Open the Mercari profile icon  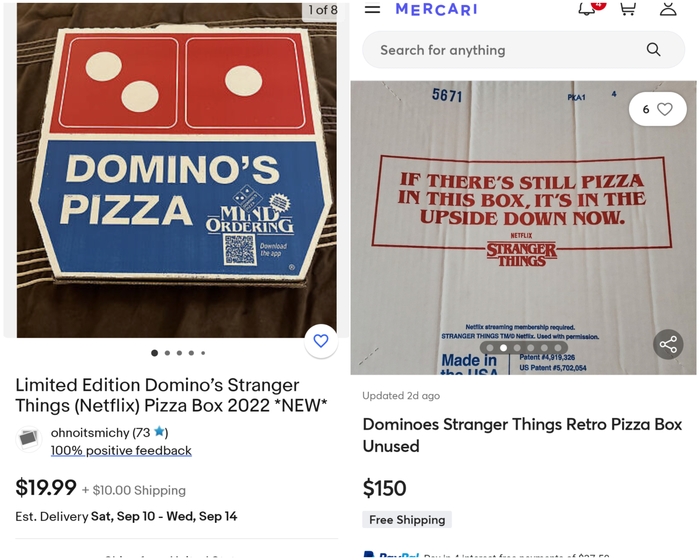[x=668, y=9]
